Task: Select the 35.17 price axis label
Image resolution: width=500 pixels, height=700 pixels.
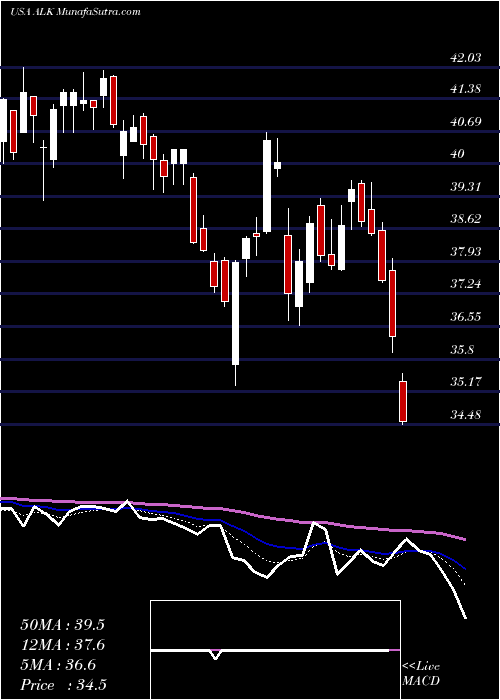Action: [x=466, y=382]
